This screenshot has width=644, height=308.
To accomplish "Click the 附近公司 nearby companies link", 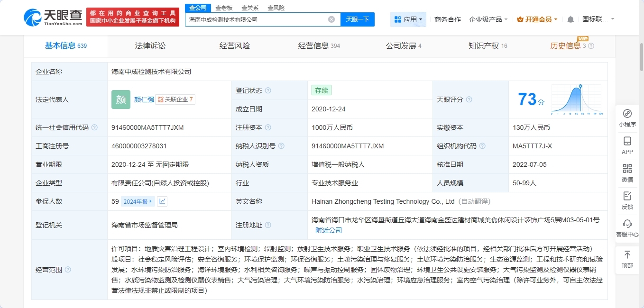I will point(329,230).
